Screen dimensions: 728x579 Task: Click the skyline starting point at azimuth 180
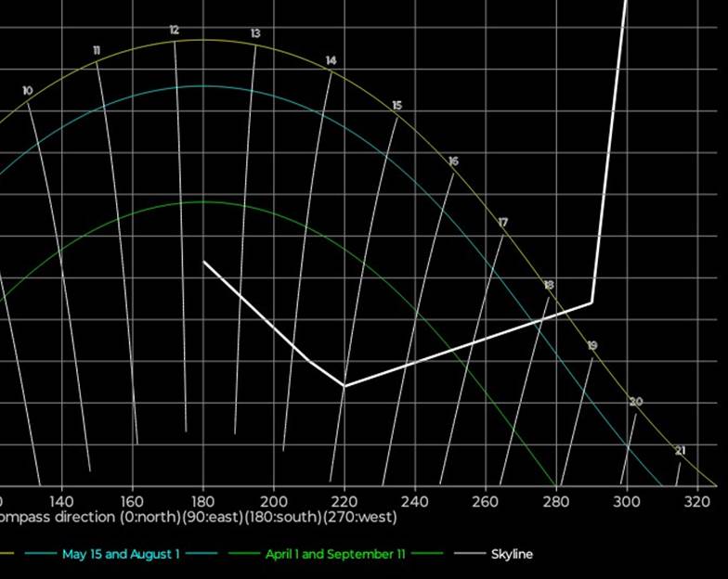[x=204, y=263]
